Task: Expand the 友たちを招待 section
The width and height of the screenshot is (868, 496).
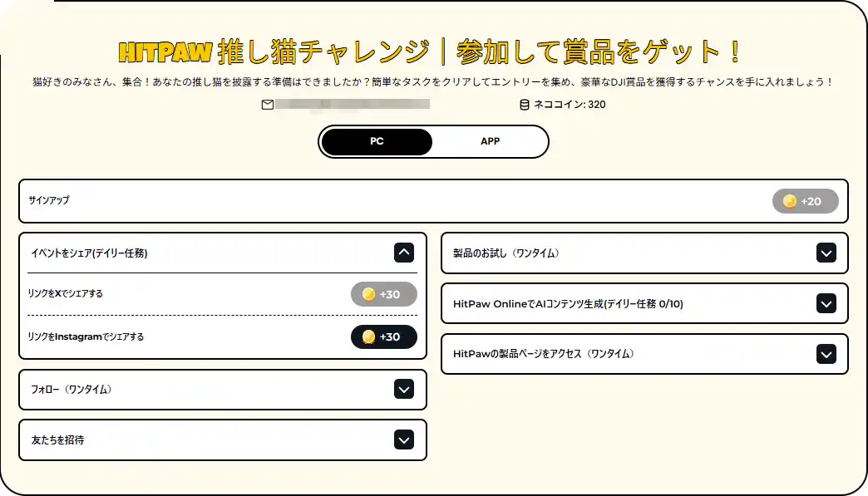Action: click(404, 440)
